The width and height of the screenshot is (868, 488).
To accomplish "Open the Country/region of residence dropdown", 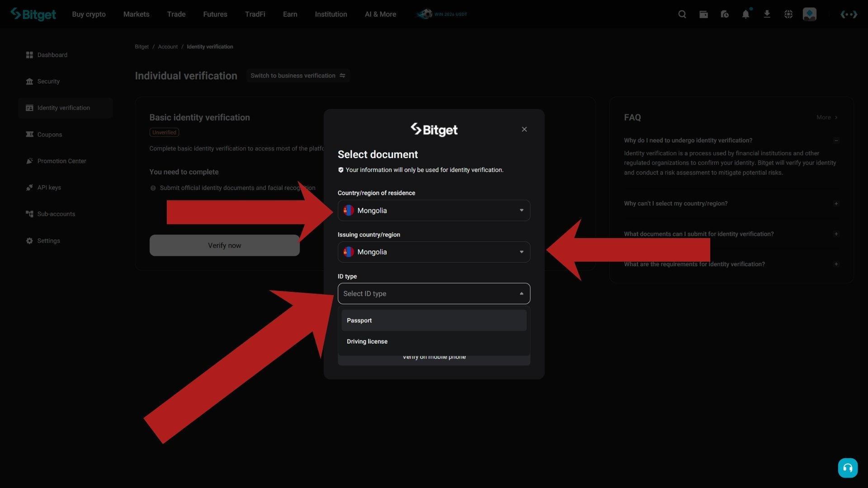I will [434, 211].
